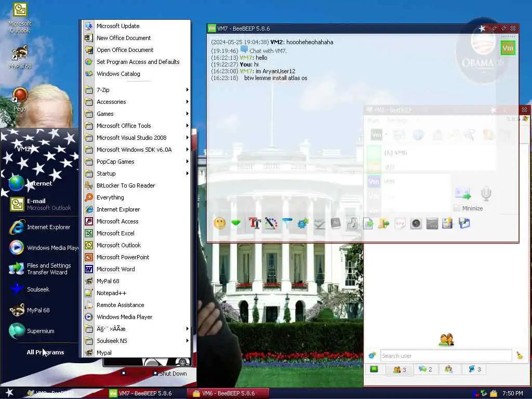Switch to VM6 - BeeBEEP taskbar button
This screenshot has height=399, width=532.
click(228, 393)
